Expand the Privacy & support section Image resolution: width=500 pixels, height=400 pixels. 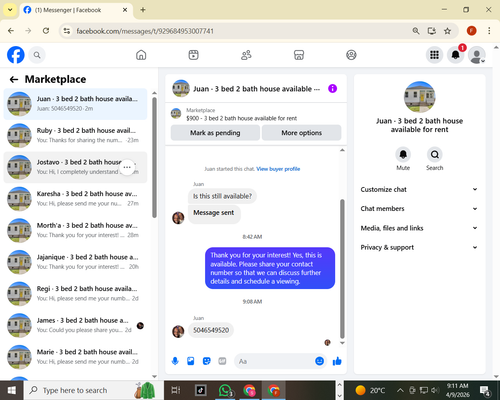coord(419,247)
